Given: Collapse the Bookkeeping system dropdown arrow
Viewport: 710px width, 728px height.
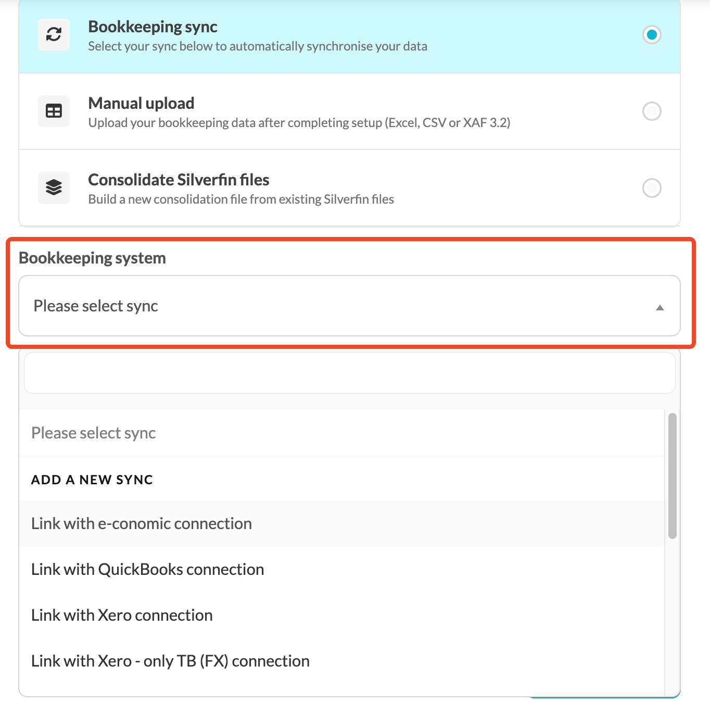Looking at the screenshot, I should tap(660, 307).
